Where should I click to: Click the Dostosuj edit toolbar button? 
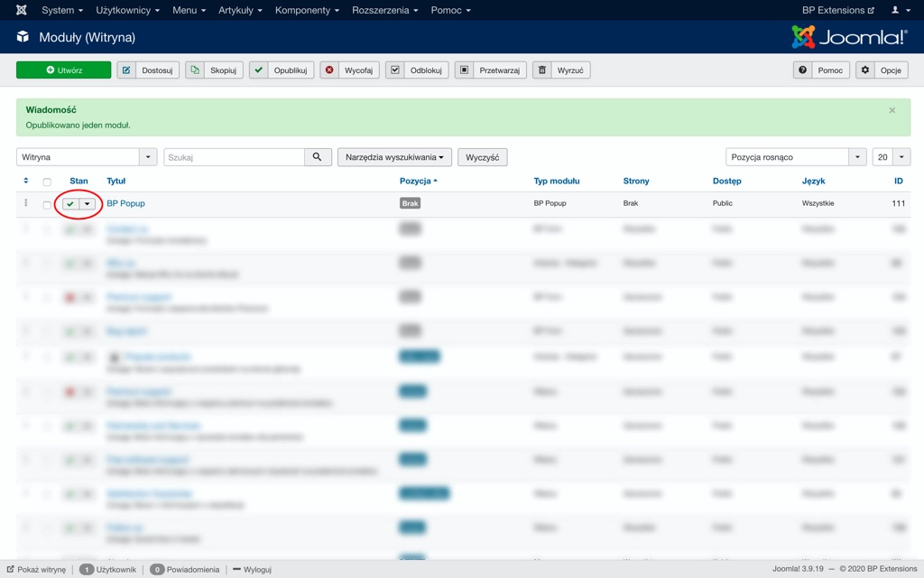pyautogui.click(x=148, y=70)
